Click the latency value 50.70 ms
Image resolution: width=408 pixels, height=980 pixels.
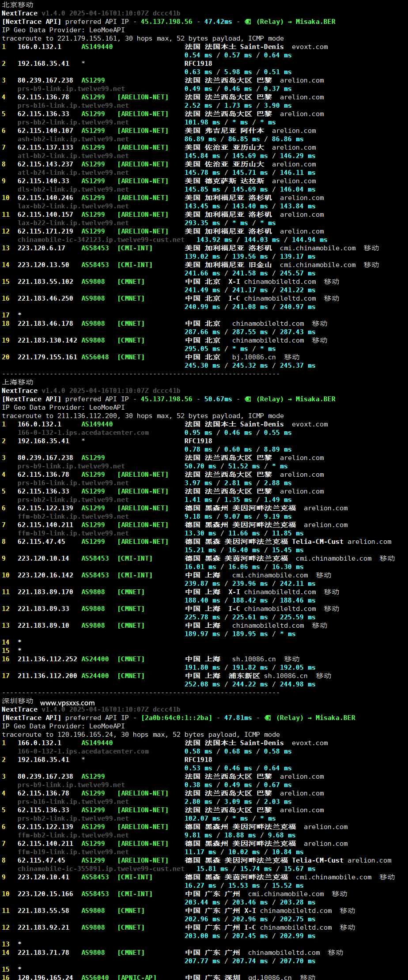coord(200,466)
